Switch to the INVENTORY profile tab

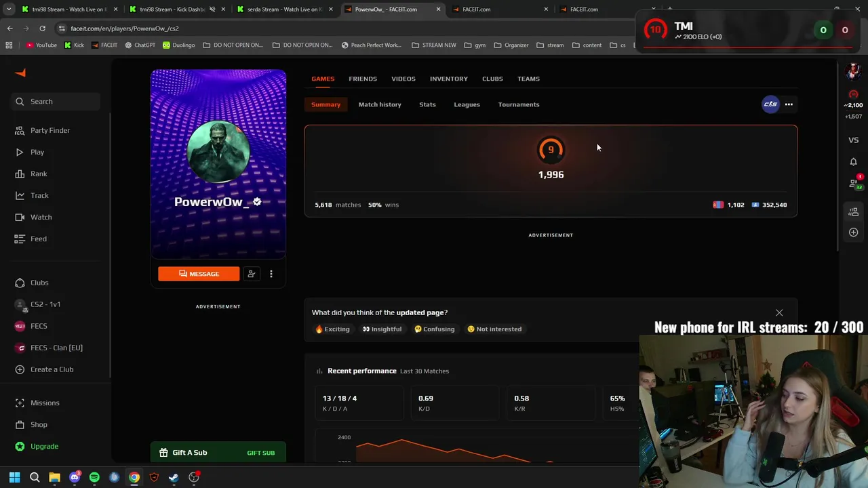point(449,79)
